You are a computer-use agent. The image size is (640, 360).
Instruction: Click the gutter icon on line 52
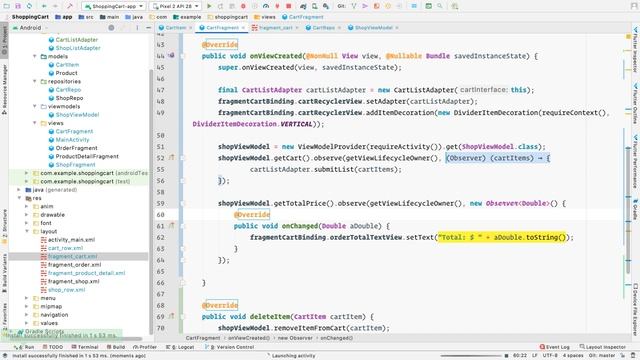(x=171, y=158)
